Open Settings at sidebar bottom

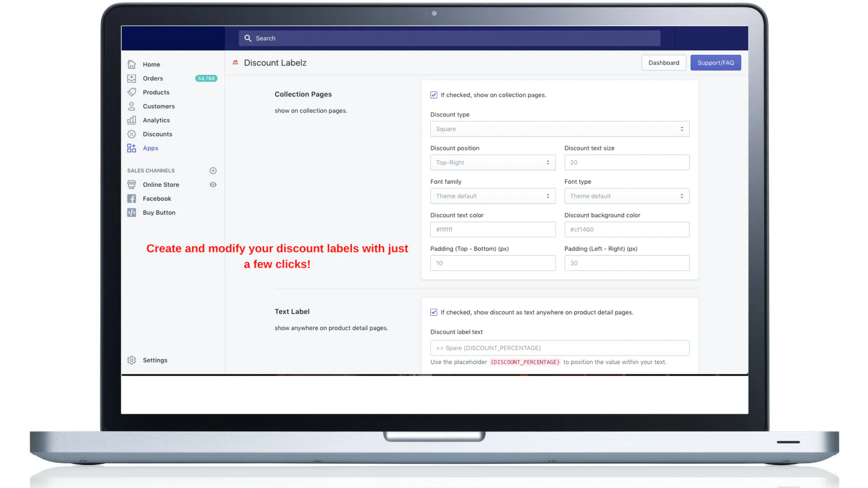(x=155, y=360)
